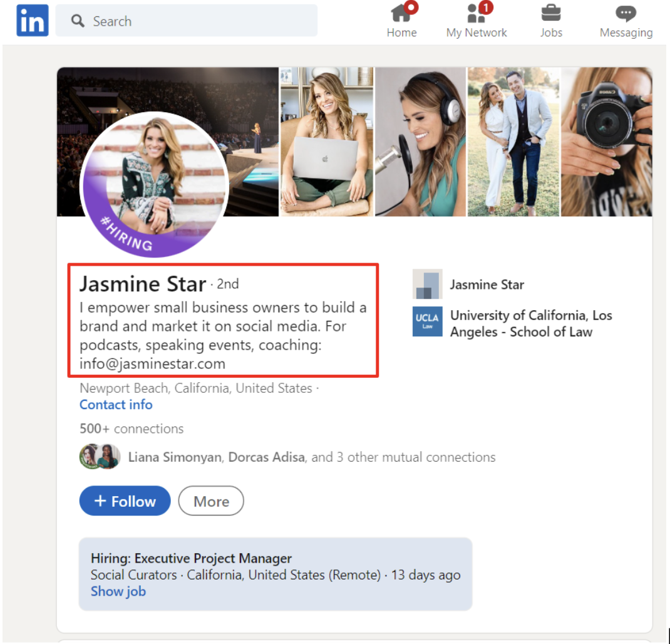Click the info@jasminestar.com headline text
The width and height of the screenshot is (670, 644).
(153, 364)
